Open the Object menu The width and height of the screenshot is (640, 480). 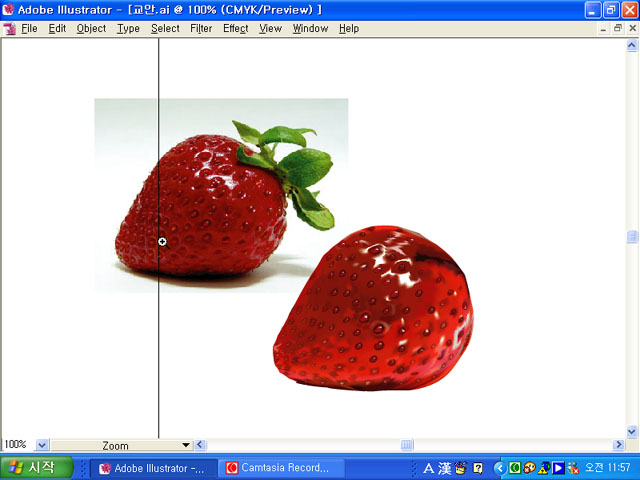pyautogui.click(x=91, y=29)
